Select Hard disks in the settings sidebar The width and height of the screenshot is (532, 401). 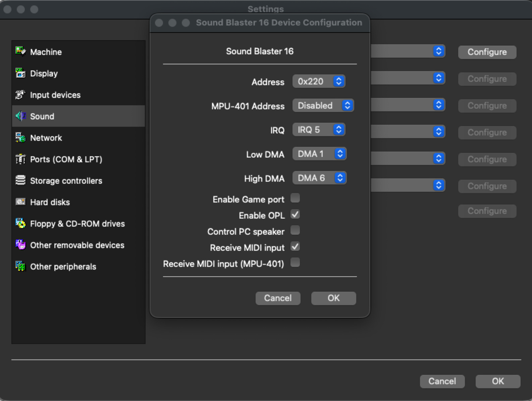point(78,202)
